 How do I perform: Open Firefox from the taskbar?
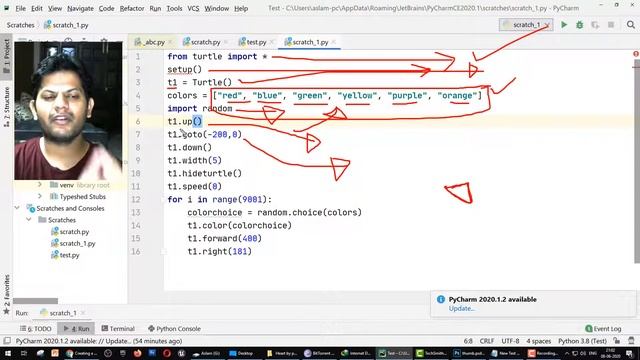coord(138,353)
